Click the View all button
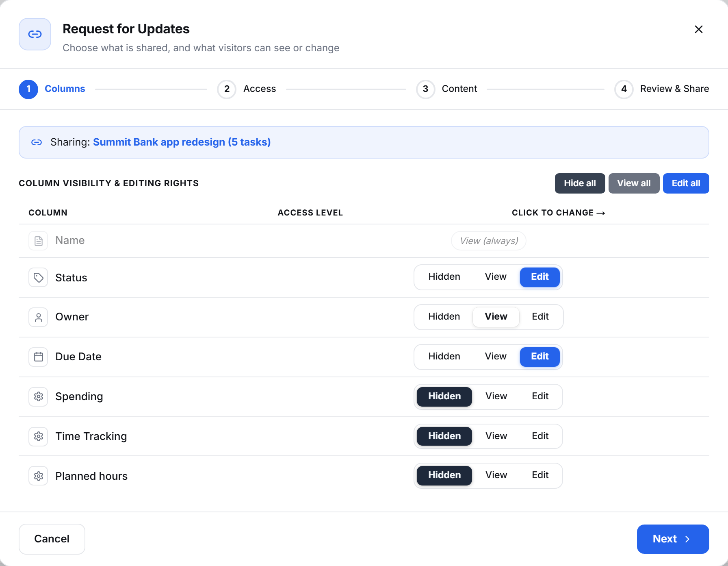 (x=634, y=183)
